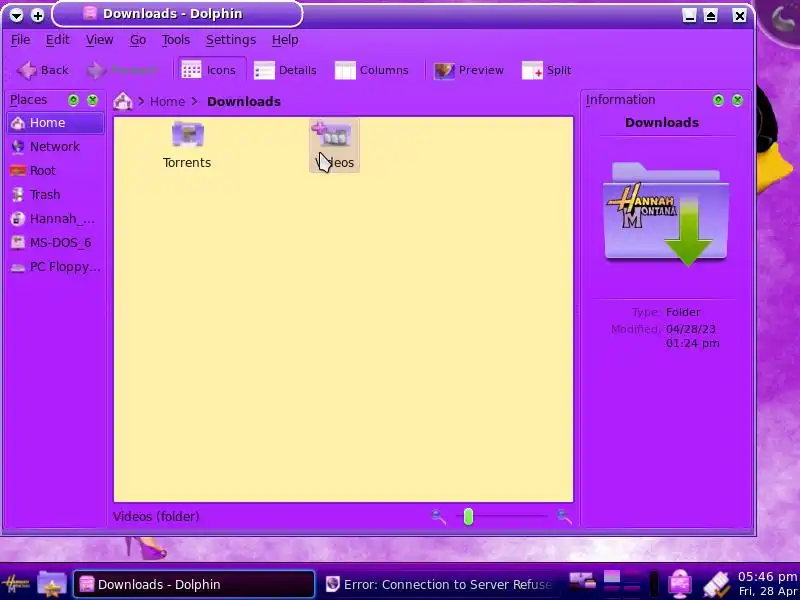Open the File menu
The image size is (800, 600).
(x=20, y=40)
